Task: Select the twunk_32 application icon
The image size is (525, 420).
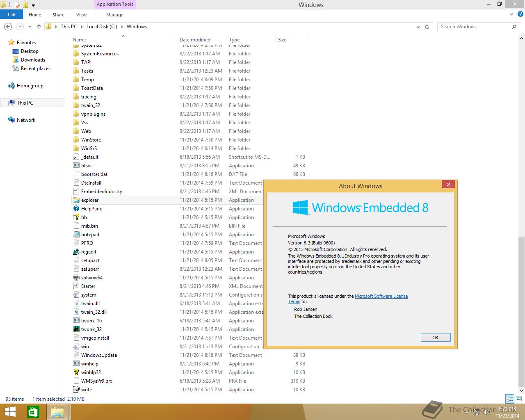Action: click(x=76, y=329)
